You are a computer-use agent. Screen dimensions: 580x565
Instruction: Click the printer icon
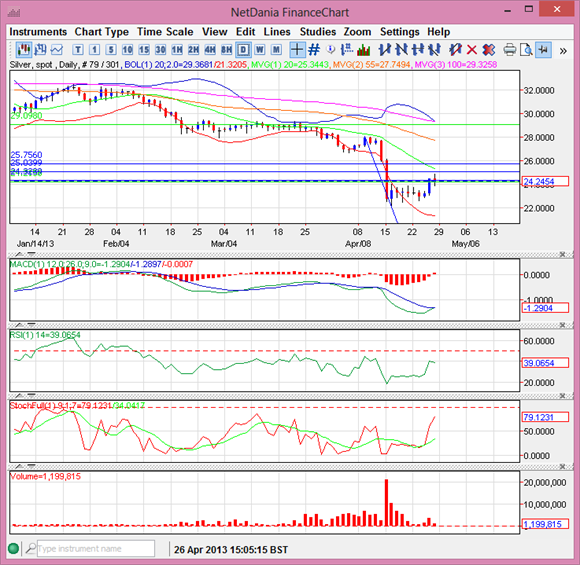[510, 50]
